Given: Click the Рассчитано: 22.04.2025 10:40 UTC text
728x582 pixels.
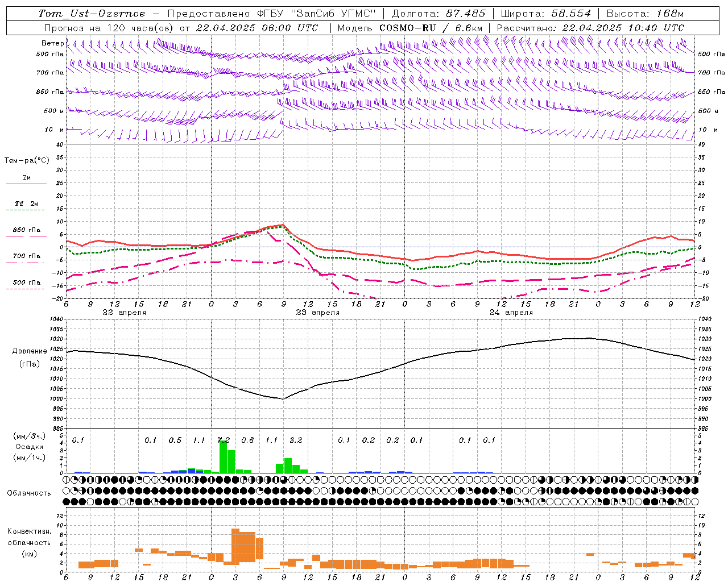Looking at the screenshot, I should tap(590, 28).
